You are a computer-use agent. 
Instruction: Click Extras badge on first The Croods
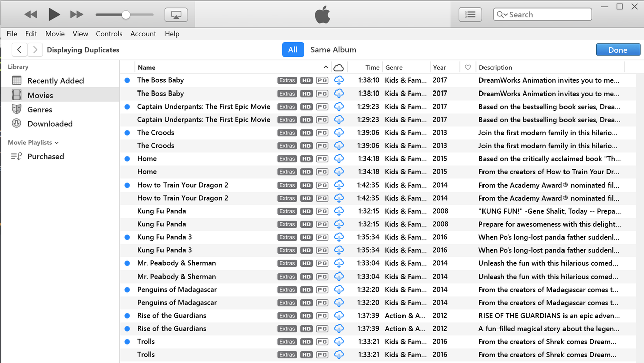[x=287, y=133]
